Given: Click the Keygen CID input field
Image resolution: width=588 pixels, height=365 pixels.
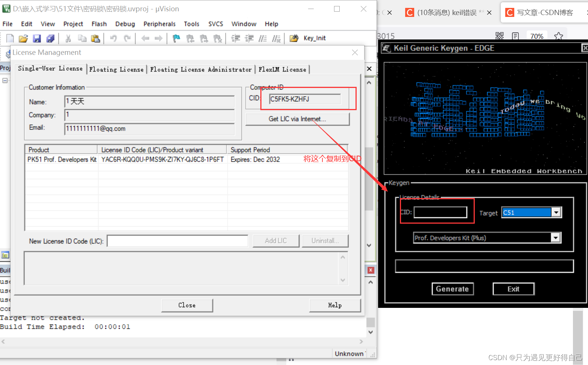Looking at the screenshot, I should (441, 212).
